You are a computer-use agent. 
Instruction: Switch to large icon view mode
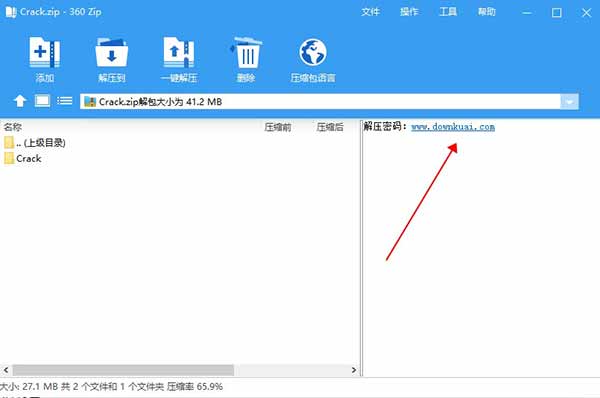pyautogui.click(x=42, y=101)
